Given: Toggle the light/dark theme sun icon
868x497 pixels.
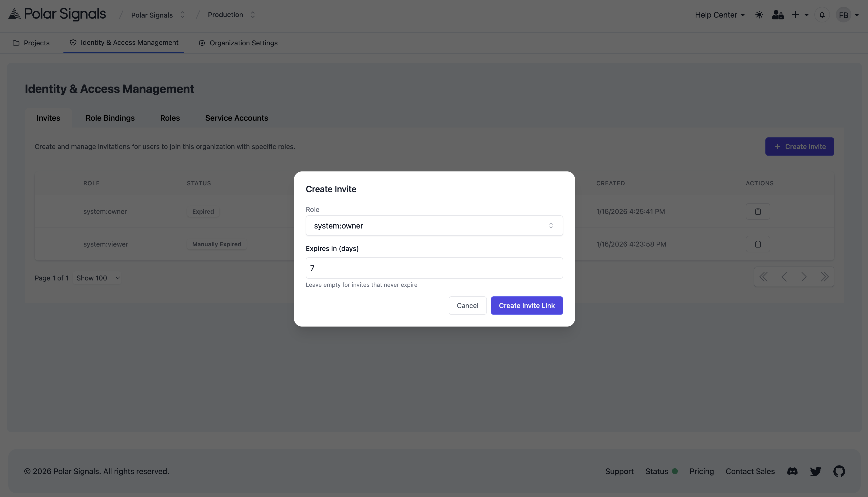Looking at the screenshot, I should pos(759,15).
